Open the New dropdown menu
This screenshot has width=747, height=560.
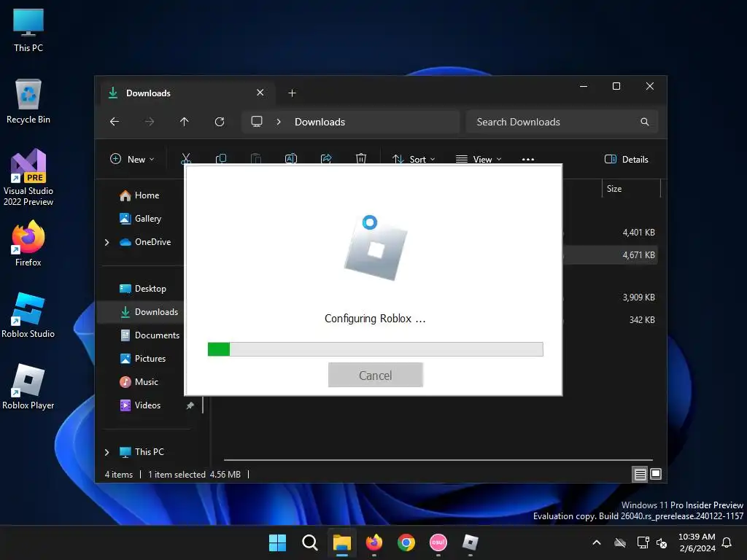[132, 160]
